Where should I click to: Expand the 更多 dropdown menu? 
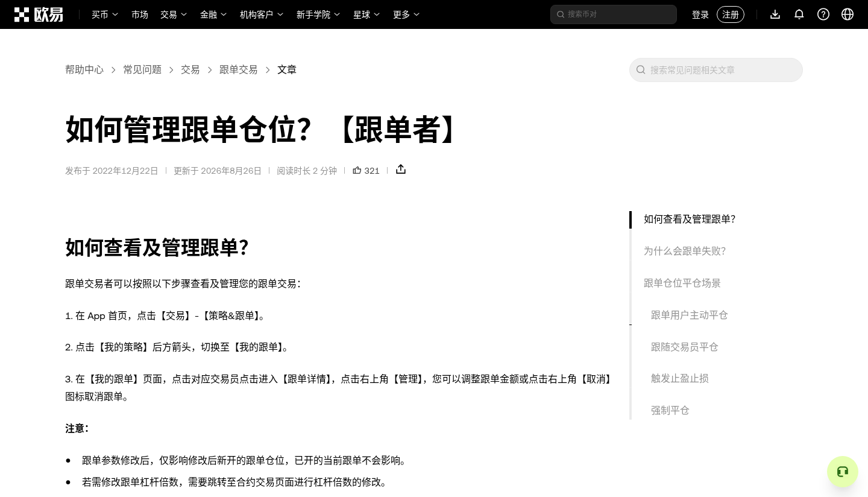[406, 14]
